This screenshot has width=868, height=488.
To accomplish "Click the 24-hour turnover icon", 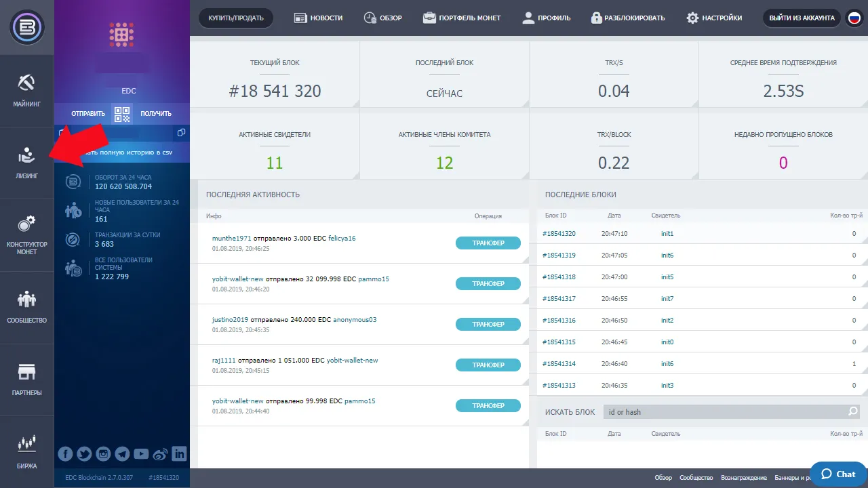I will click(x=73, y=182).
